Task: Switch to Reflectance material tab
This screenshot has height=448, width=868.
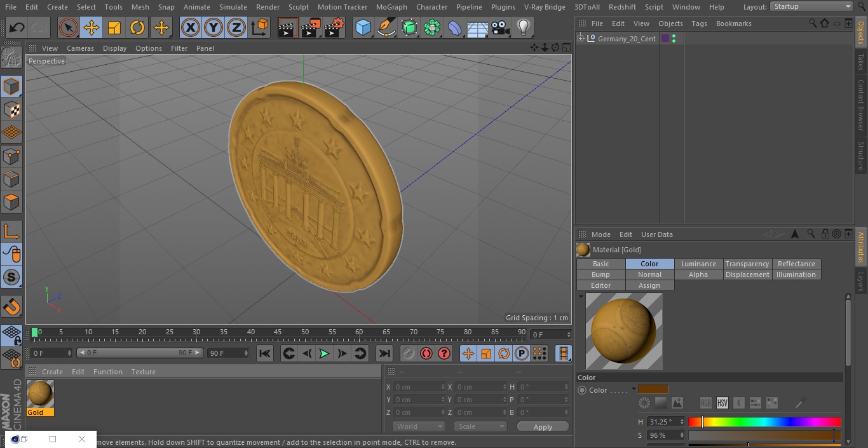Action: pyautogui.click(x=796, y=264)
